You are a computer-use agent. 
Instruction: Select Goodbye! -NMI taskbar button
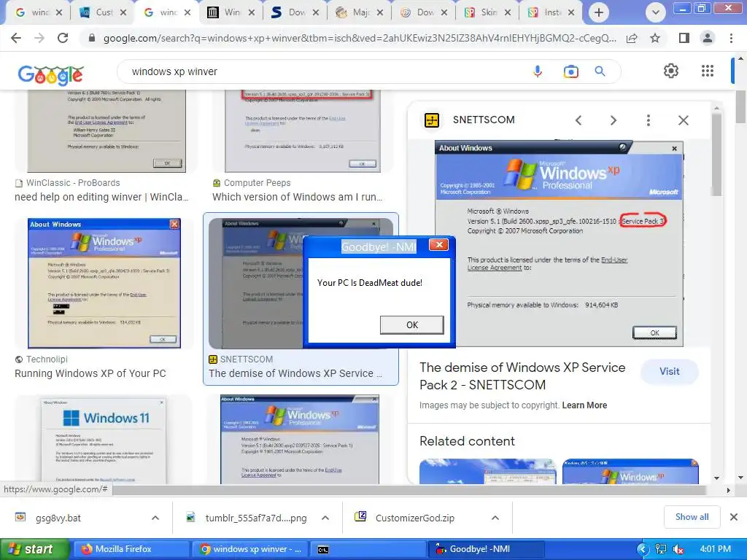486,549
